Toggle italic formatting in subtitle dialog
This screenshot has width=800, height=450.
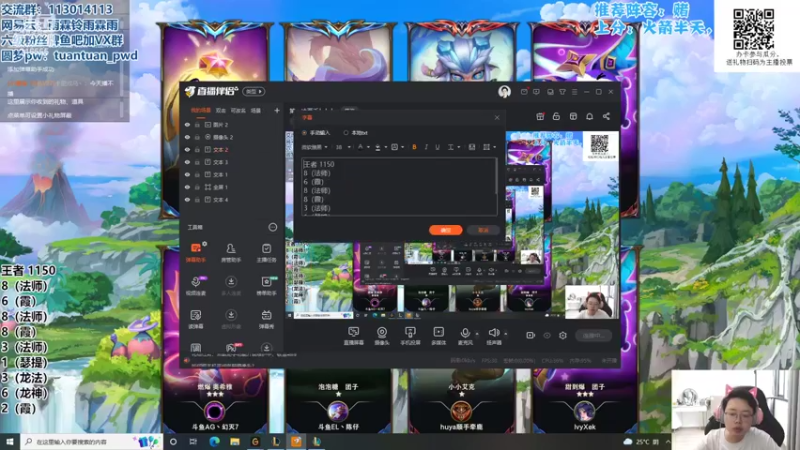pyautogui.click(x=426, y=147)
